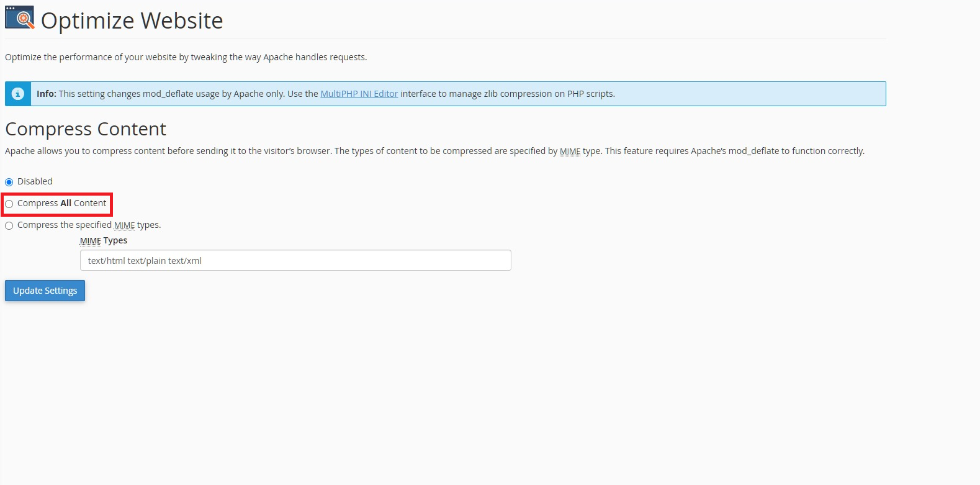The height and width of the screenshot is (485, 980).
Task: Click the Update Settings button
Action: (45, 291)
